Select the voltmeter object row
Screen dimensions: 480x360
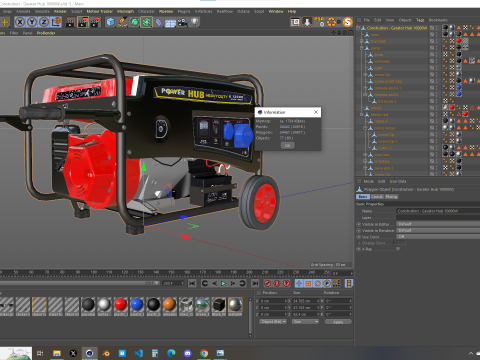point(382,61)
